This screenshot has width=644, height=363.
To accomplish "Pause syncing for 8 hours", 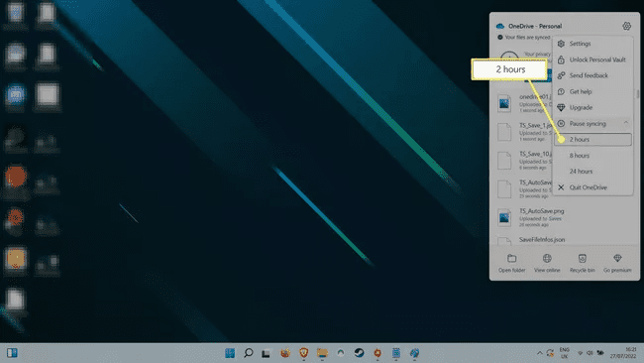I will coord(592,156).
